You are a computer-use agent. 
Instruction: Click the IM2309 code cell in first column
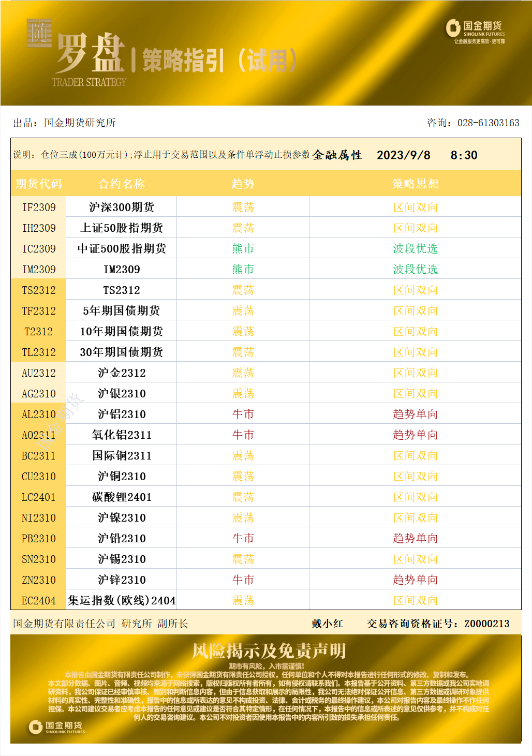pyautogui.click(x=39, y=269)
